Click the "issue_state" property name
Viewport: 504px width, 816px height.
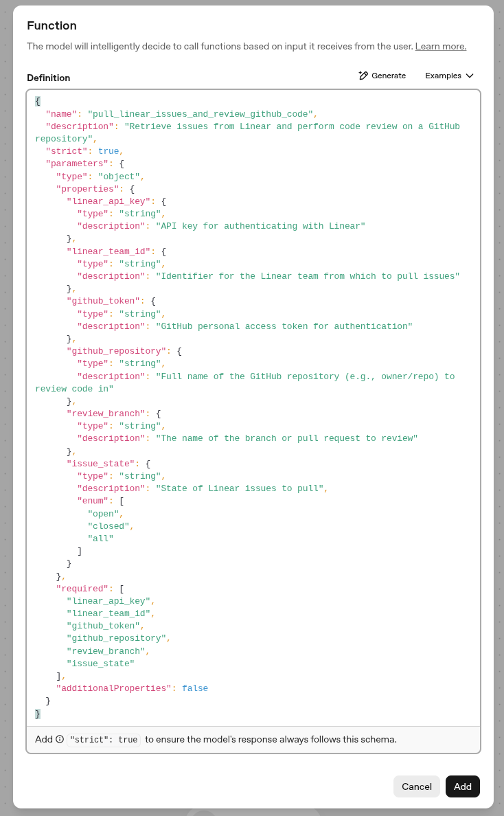(101, 464)
